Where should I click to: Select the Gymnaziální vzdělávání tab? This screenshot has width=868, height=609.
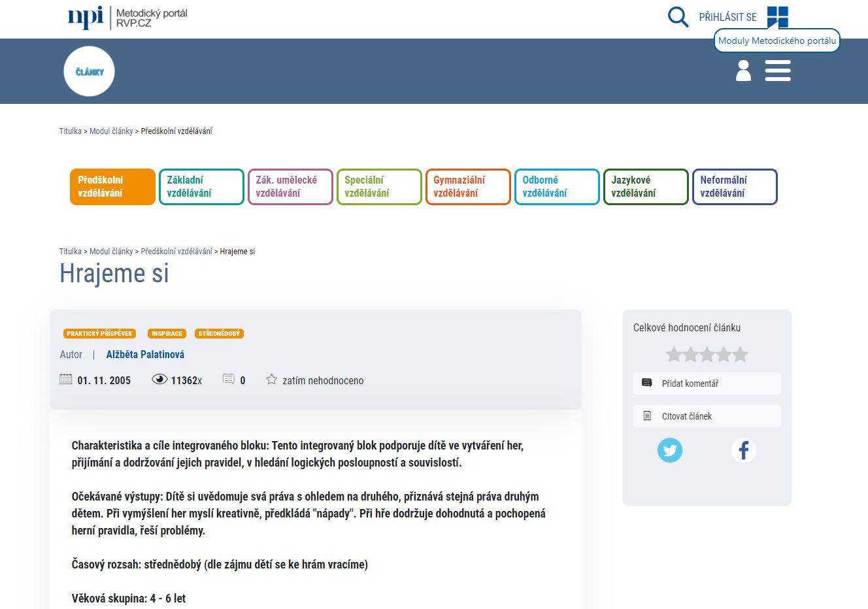point(468,187)
